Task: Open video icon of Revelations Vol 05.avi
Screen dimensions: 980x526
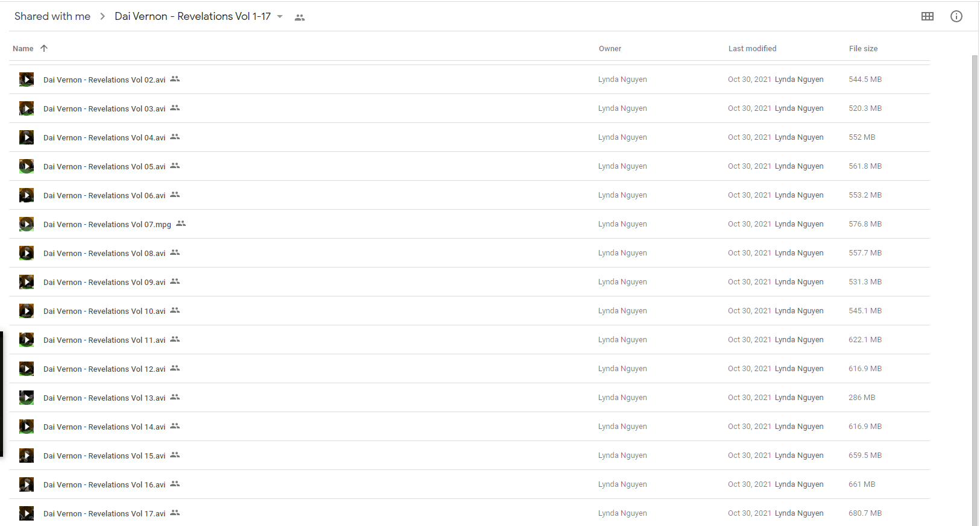Action: pyautogui.click(x=27, y=166)
